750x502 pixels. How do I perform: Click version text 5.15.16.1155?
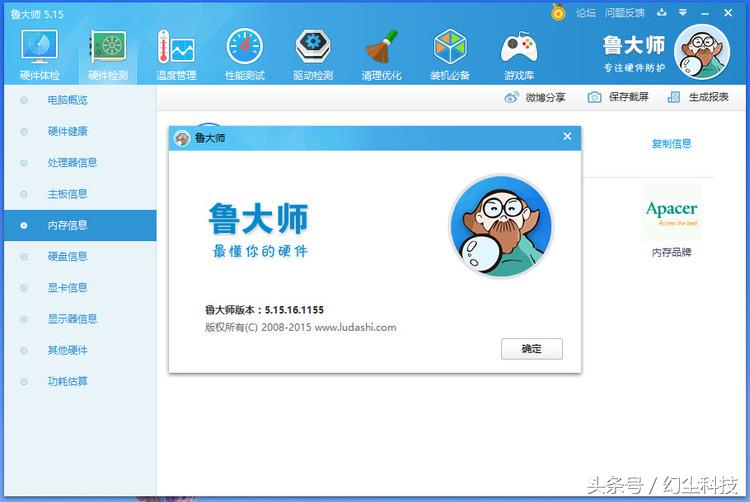click(x=294, y=310)
